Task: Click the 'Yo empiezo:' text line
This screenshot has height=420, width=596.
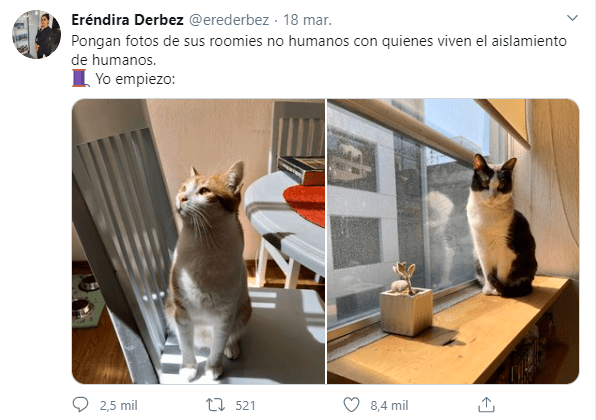Action: tap(135, 79)
